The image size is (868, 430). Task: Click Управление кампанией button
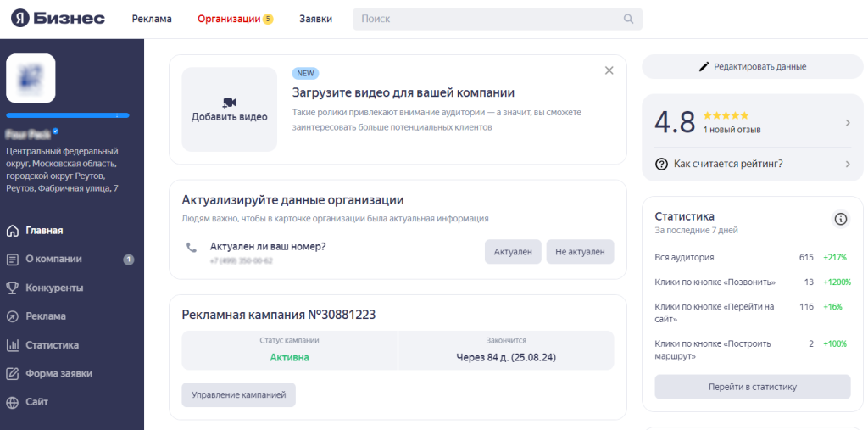point(238,395)
